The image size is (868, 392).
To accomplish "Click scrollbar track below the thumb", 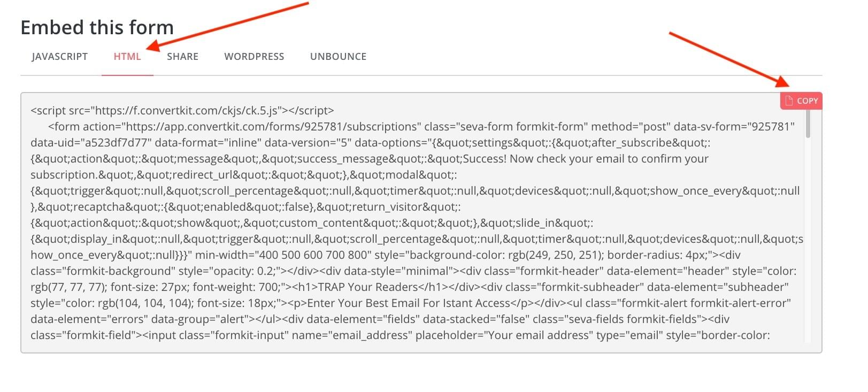I will (808, 241).
